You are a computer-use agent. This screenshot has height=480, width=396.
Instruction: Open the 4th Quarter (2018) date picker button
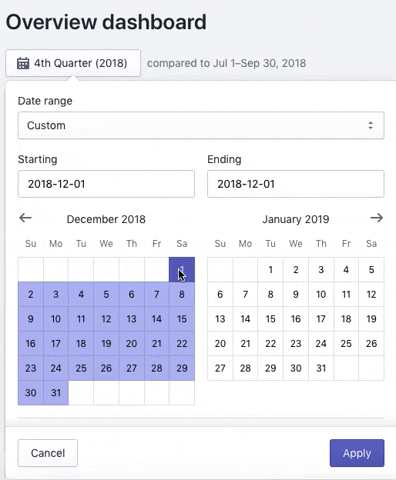(x=73, y=63)
